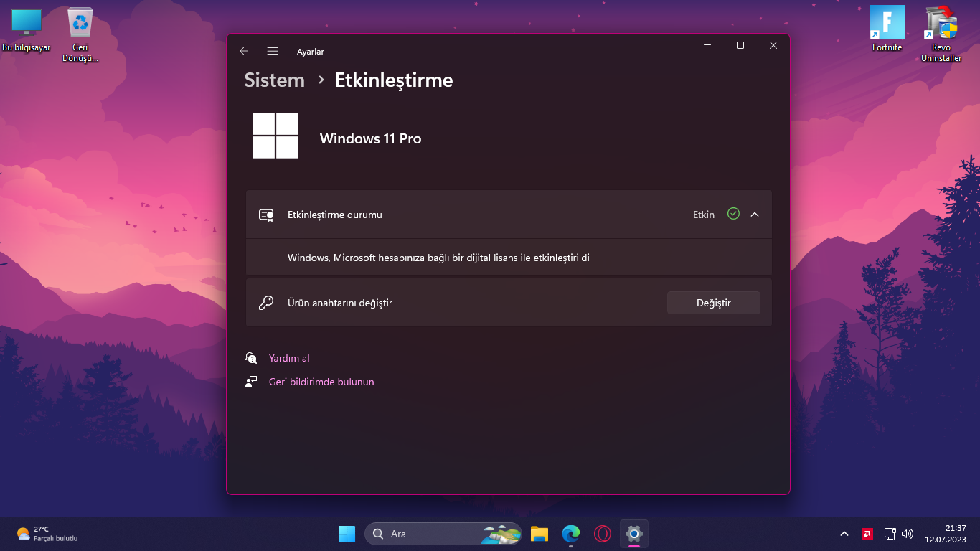Viewport: 980px width, 551px height.
Task: Click the Ürün anahtarını değiştir label
Action: pos(340,303)
